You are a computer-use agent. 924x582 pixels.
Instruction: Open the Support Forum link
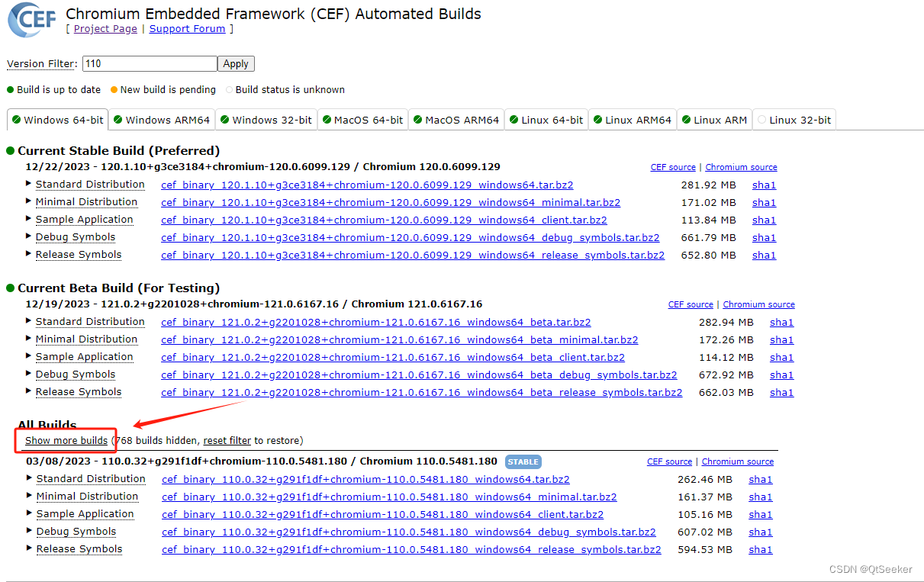coord(187,29)
